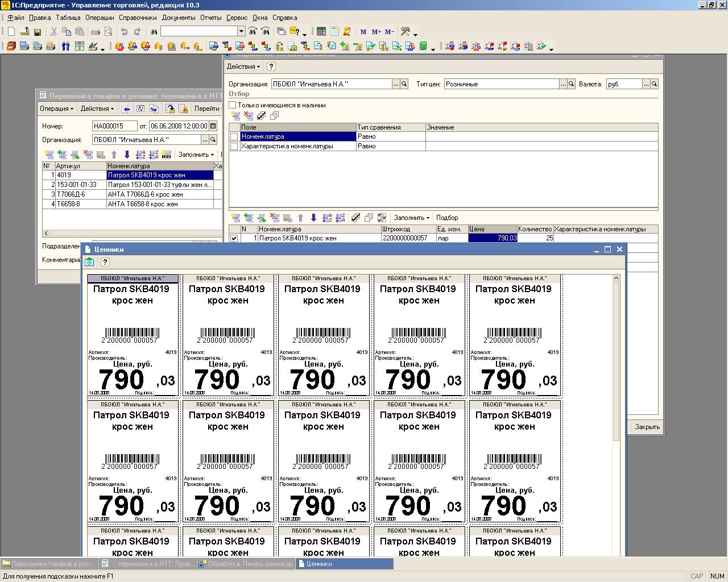728x582 pixels.
Task: Click the date picker calendar icon in Переоценка window
Action: coord(213,126)
